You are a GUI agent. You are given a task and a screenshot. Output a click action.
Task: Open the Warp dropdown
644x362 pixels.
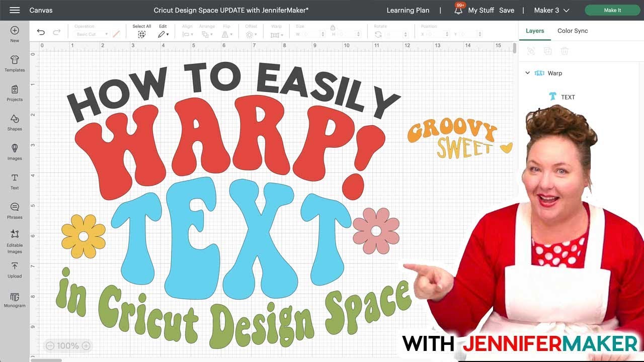coord(276,35)
